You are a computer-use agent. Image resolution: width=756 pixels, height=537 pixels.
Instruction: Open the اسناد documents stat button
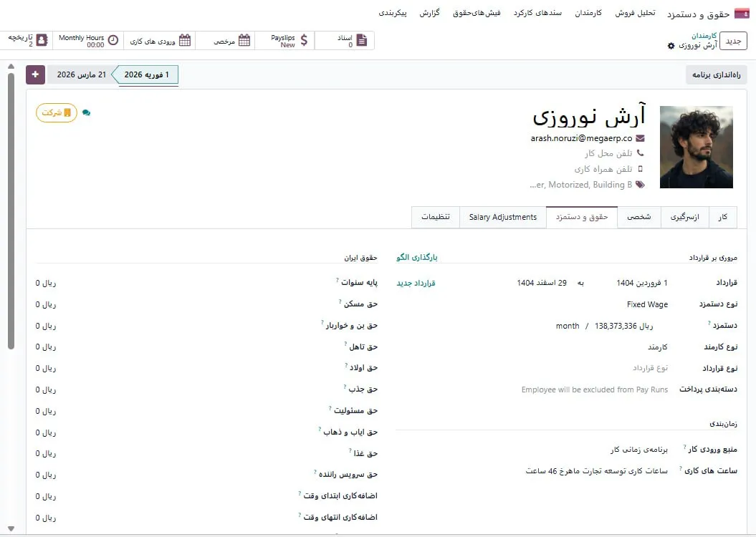pos(344,41)
